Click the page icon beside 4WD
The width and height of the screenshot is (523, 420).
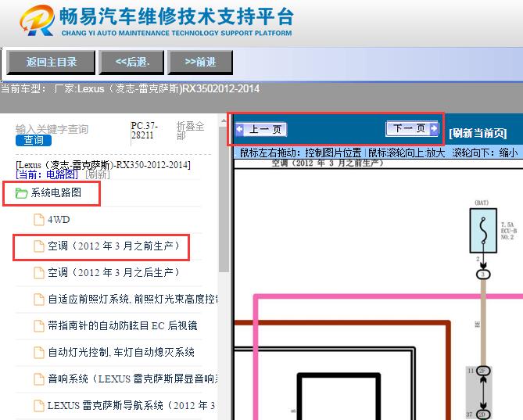[x=39, y=220]
